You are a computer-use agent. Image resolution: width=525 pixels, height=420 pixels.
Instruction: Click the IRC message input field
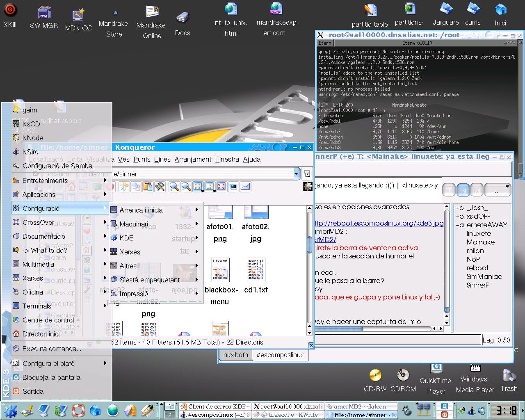(x=397, y=340)
